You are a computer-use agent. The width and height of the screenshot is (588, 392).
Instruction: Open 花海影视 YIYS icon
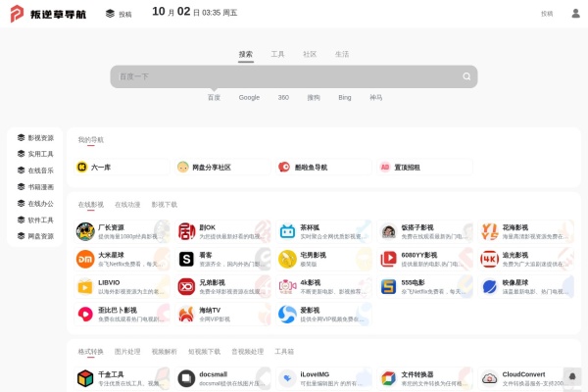pyautogui.click(x=489, y=231)
